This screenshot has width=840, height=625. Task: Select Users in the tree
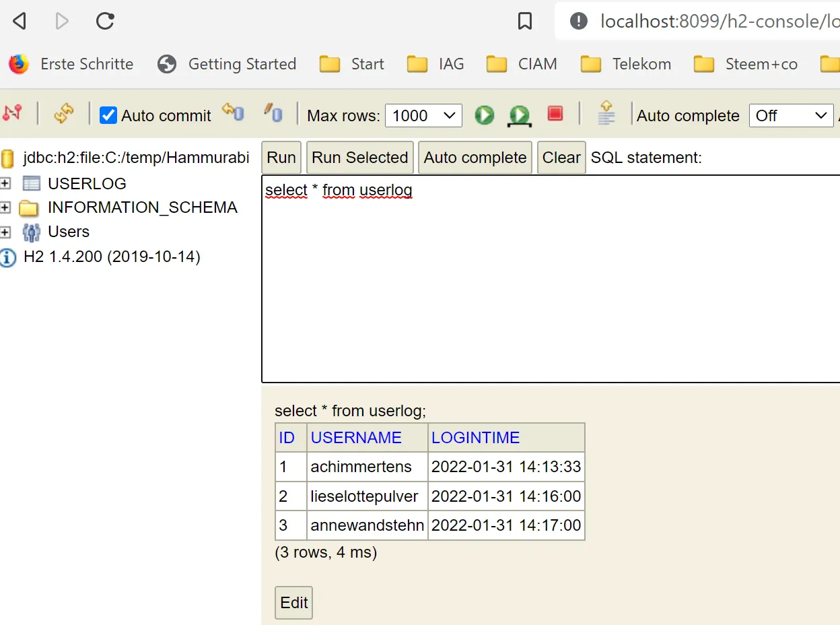pos(69,232)
